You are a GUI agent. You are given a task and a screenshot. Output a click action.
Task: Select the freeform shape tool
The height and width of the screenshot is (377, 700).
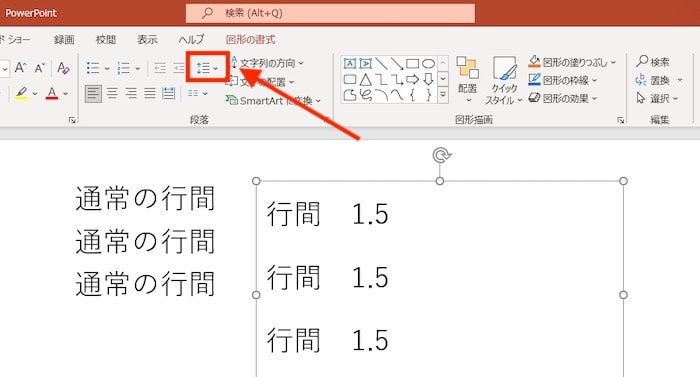click(x=350, y=95)
